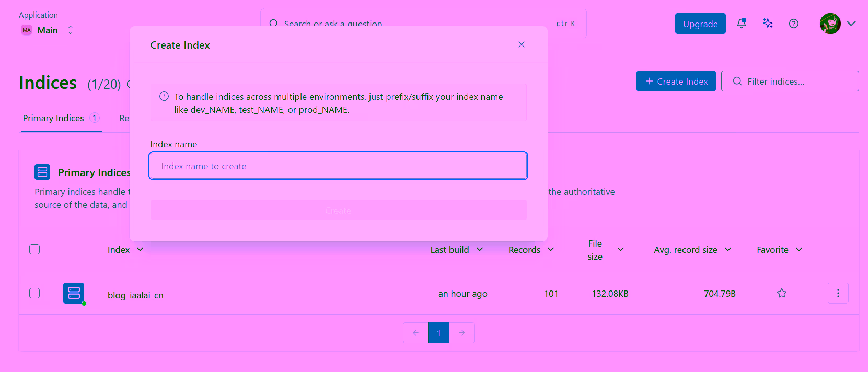Open the Favorite sort dropdown
This screenshot has height=372, width=868.
click(x=799, y=249)
